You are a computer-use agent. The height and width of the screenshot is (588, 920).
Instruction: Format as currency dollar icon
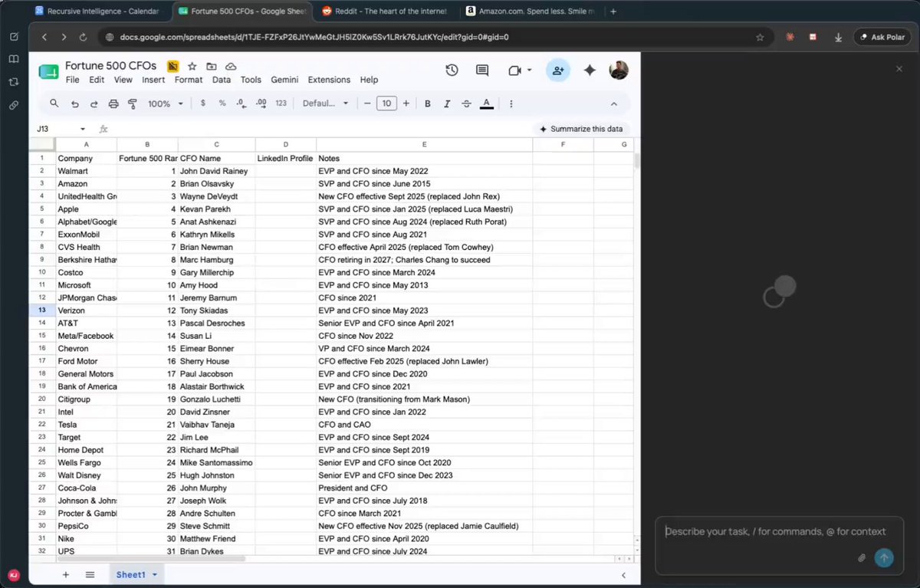(202, 103)
